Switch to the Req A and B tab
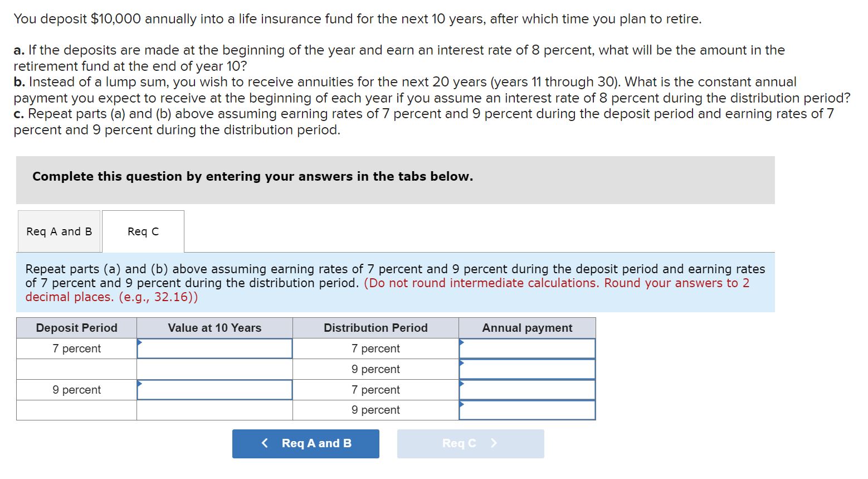 [x=58, y=231]
